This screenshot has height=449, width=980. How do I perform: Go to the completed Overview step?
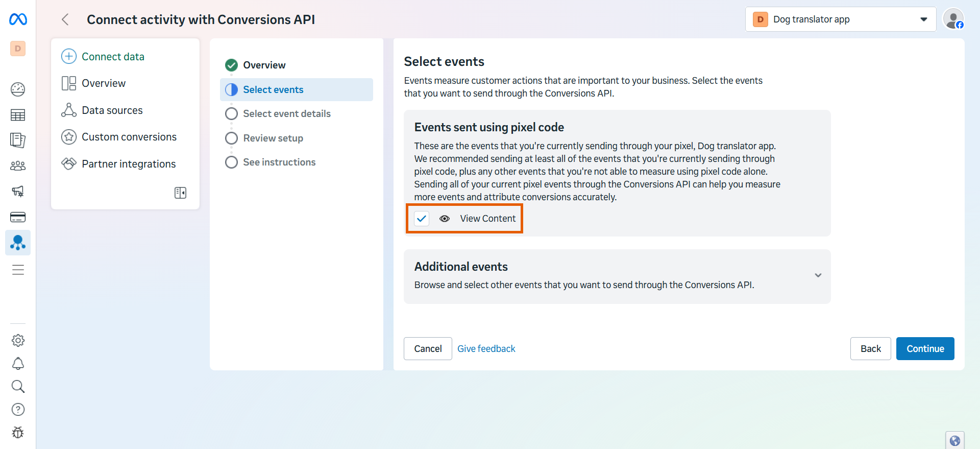(x=264, y=65)
